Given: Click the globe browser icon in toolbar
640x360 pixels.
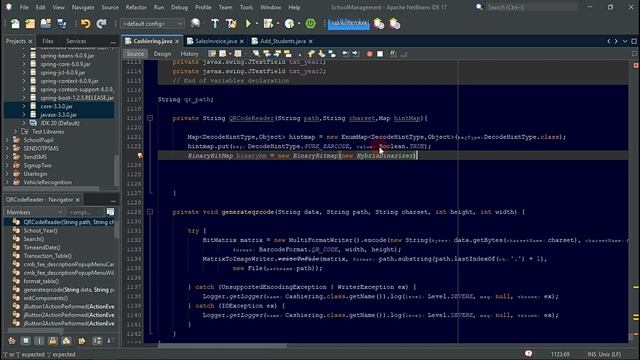Looking at the screenshot, I should click(x=196, y=24).
